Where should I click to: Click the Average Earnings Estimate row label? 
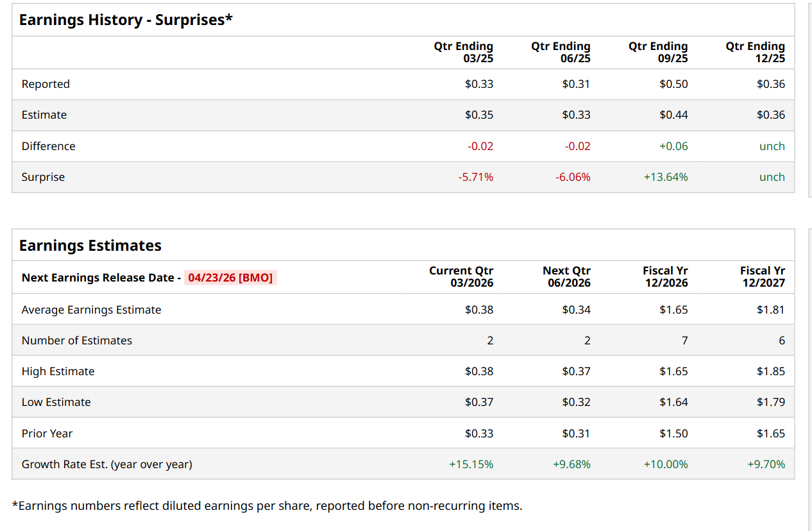pyautogui.click(x=92, y=310)
